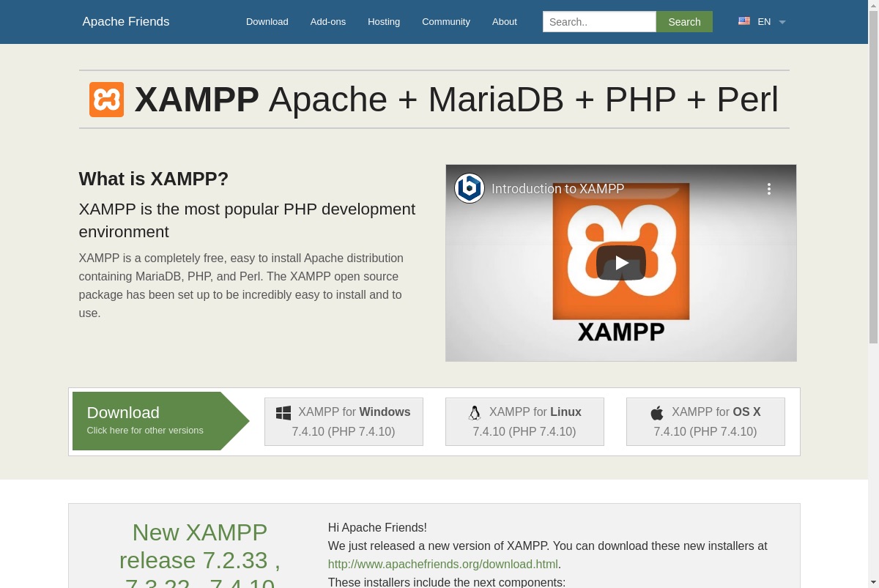Click the Apple logo icon
The image size is (879, 588).
(657, 413)
